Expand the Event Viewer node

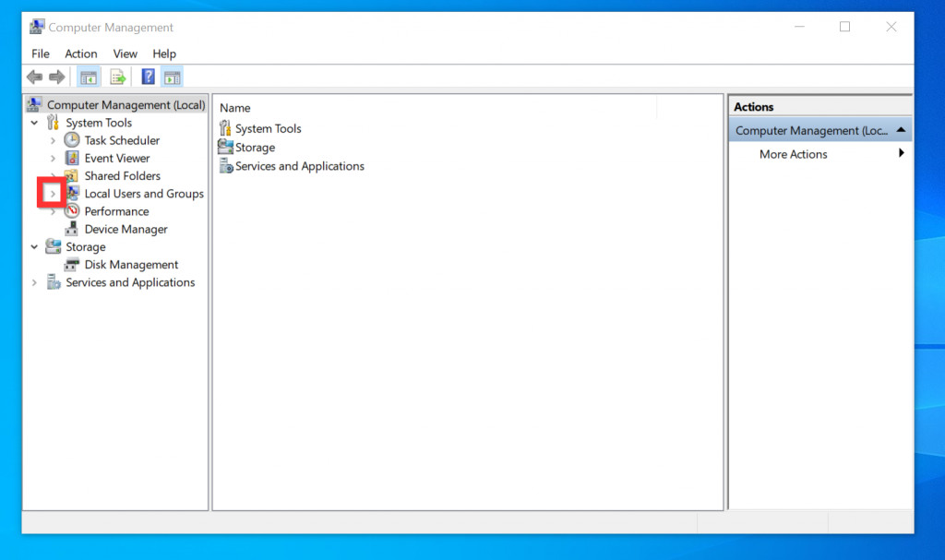53,159
